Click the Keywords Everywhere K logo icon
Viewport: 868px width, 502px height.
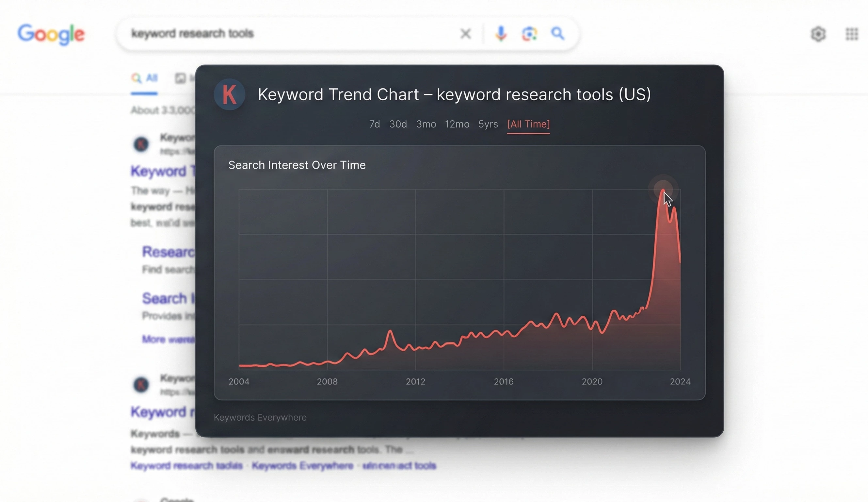point(229,94)
